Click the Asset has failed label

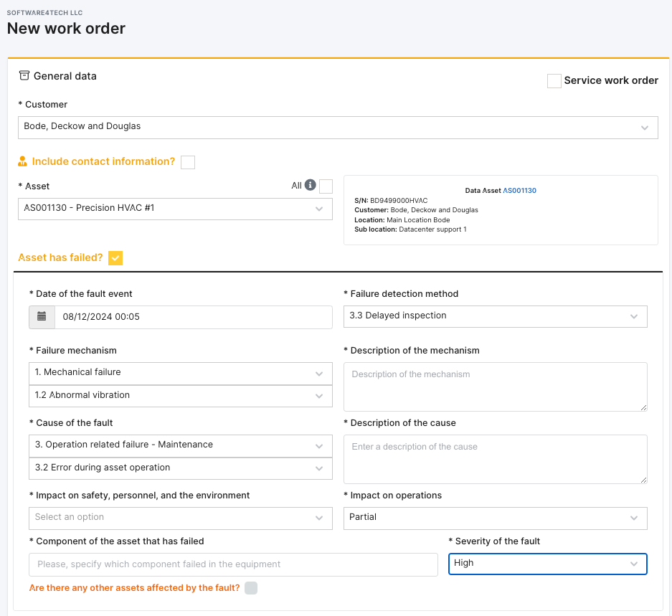pyautogui.click(x=60, y=257)
